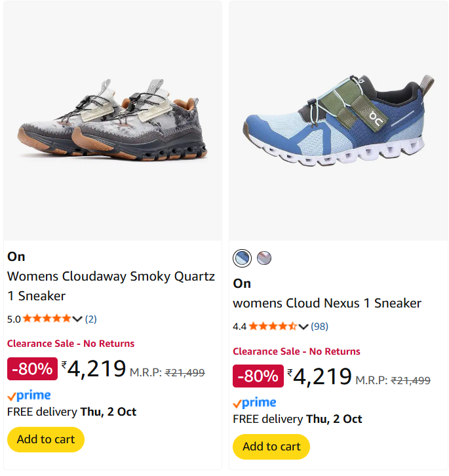Click the Prime logo under Cloud Nexus

254,403
